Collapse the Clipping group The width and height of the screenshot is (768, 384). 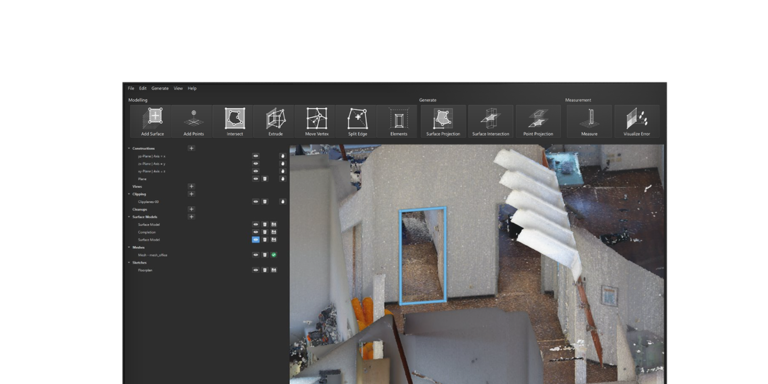(129, 194)
